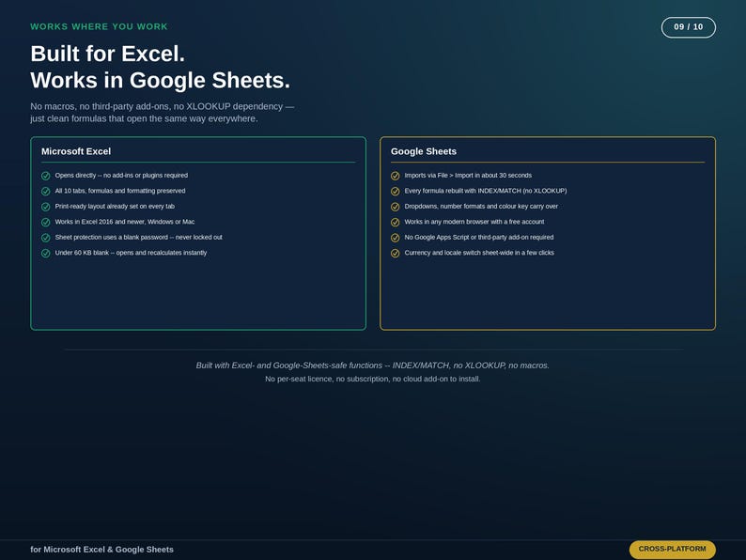Click footer 'for Microsoft Excel & Google Sheets'
Image resolution: width=746 pixels, height=560 pixels.
pyautogui.click(x=101, y=550)
